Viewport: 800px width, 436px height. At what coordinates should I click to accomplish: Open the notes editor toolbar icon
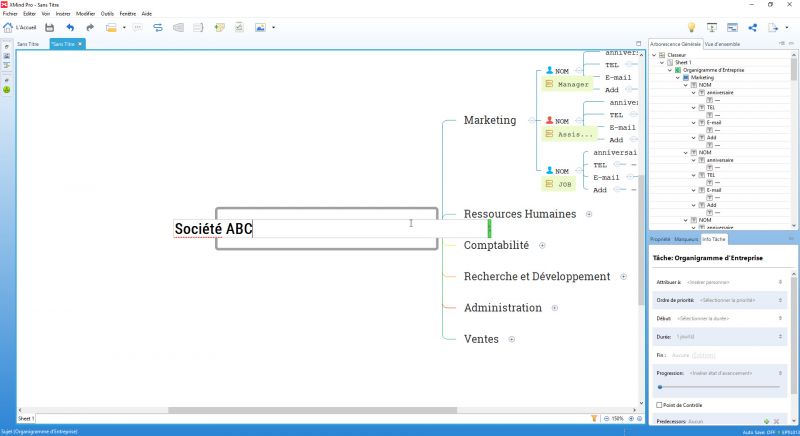[x=239, y=28]
